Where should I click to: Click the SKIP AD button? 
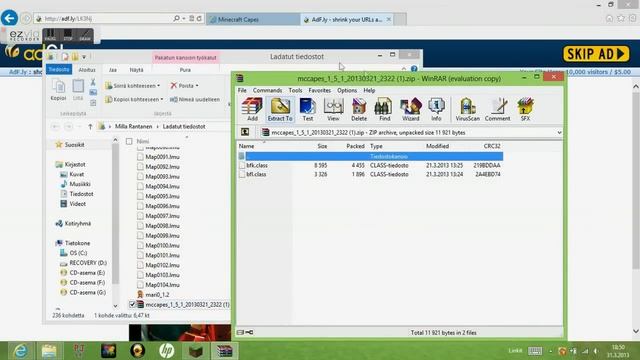tap(596, 54)
